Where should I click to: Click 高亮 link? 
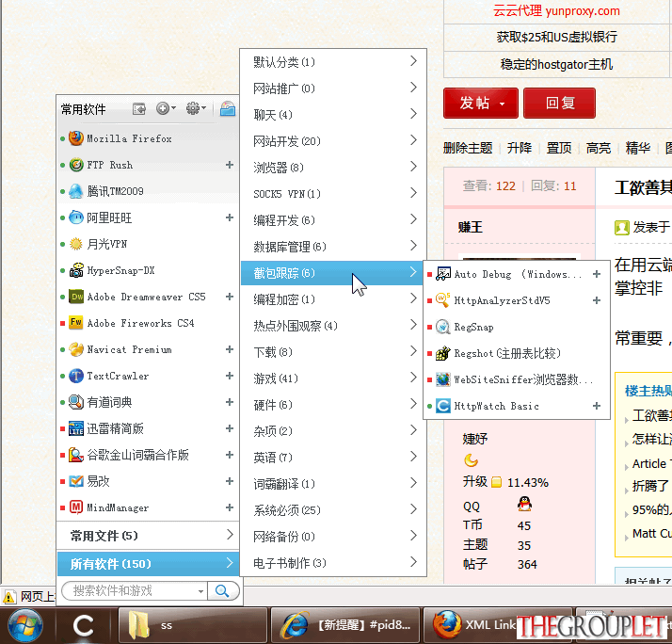point(599,149)
